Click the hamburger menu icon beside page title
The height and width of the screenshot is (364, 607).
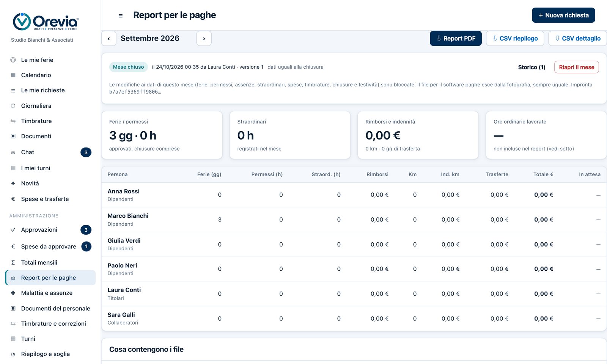coord(121,16)
